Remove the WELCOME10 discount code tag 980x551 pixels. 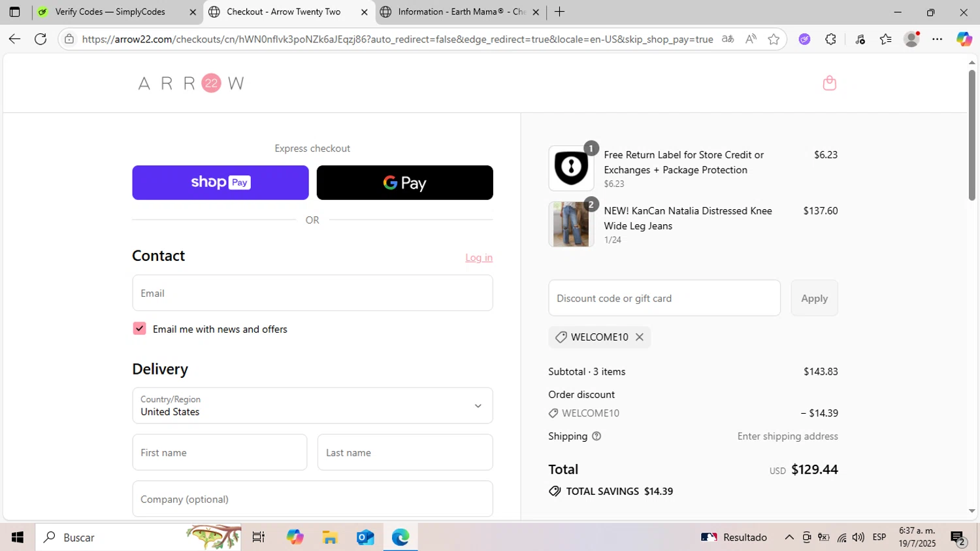pos(640,337)
